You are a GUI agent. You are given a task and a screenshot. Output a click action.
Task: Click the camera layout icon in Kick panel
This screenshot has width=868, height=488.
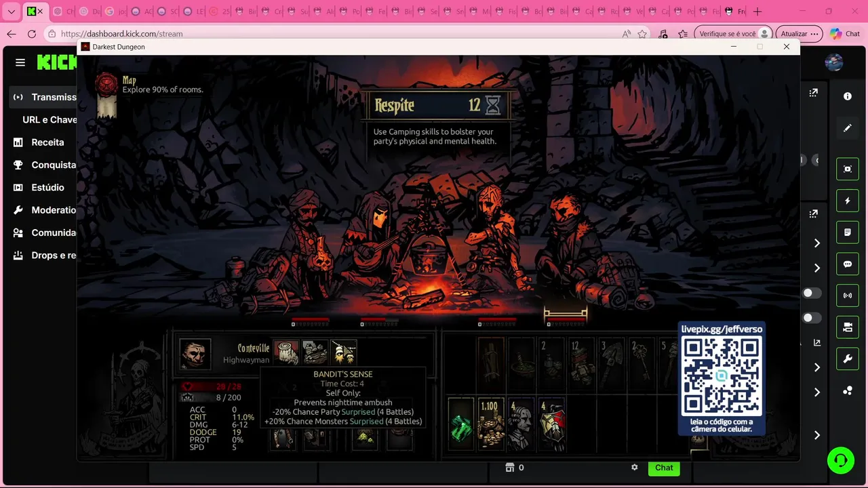pos(848,327)
